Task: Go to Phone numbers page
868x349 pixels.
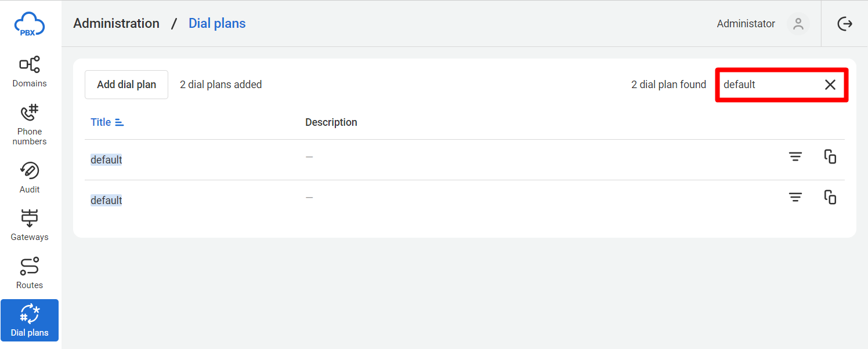Action: click(30, 125)
